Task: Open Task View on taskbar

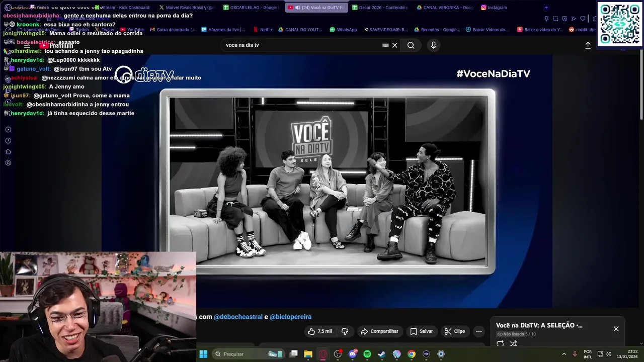Action: pos(294,354)
